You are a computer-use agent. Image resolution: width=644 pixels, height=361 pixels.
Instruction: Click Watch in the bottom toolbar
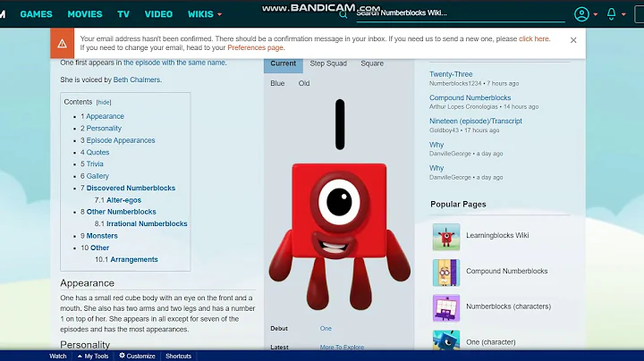coord(58,356)
